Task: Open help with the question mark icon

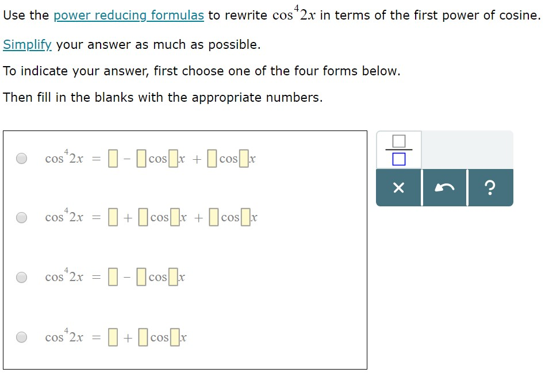Action: [490, 187]
